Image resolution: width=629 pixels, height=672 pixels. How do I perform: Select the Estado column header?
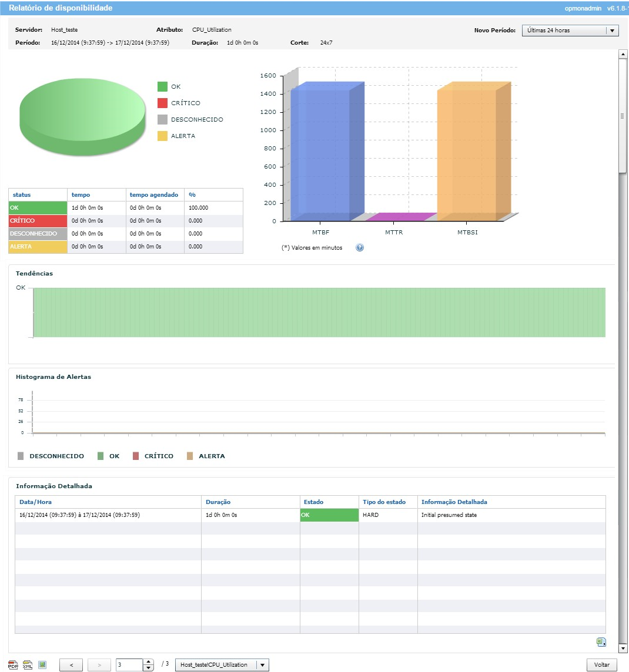coord(313,502)
